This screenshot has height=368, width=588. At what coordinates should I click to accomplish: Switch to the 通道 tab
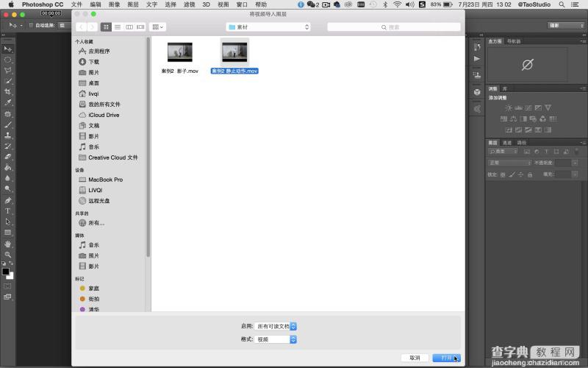[507, 143]
